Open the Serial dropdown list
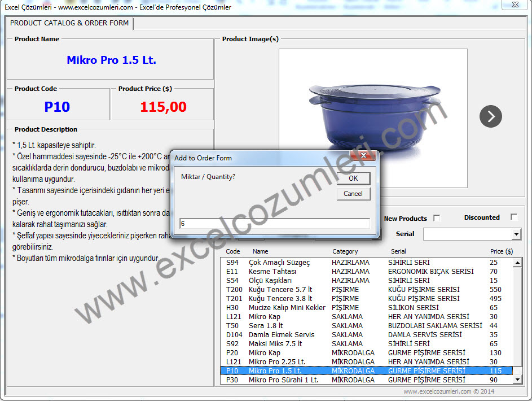Viewport: 532px width, 401px height. [516, 234]
